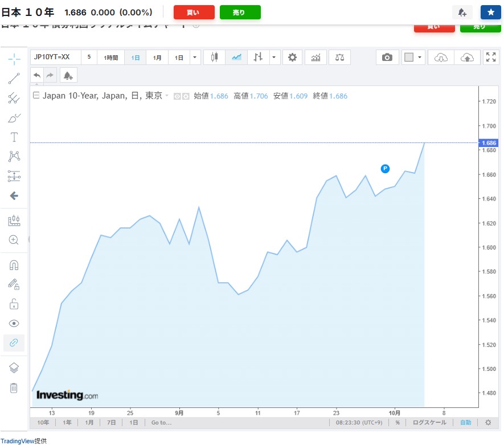Screen dimensions: 504x445
Task: Select the trend line drawing tool
Action: pyautogui.click(x=14, y=79)
